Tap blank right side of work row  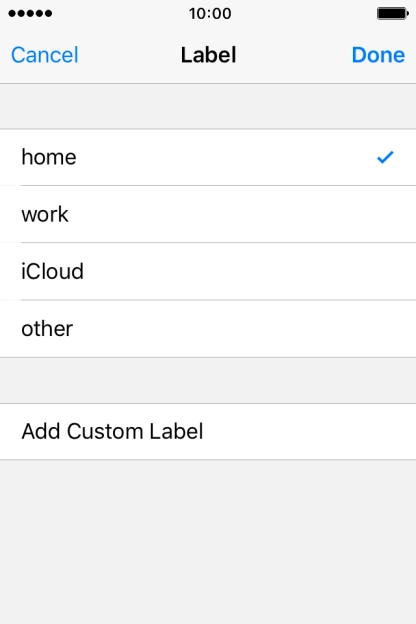point(279,214)
